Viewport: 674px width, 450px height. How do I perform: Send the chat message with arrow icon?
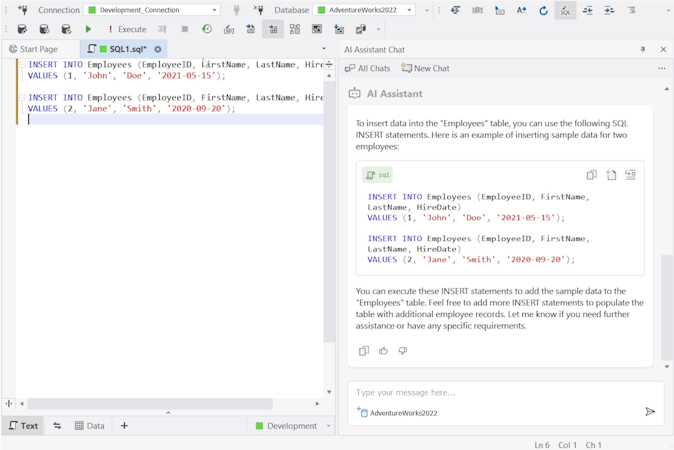(650, 411)
